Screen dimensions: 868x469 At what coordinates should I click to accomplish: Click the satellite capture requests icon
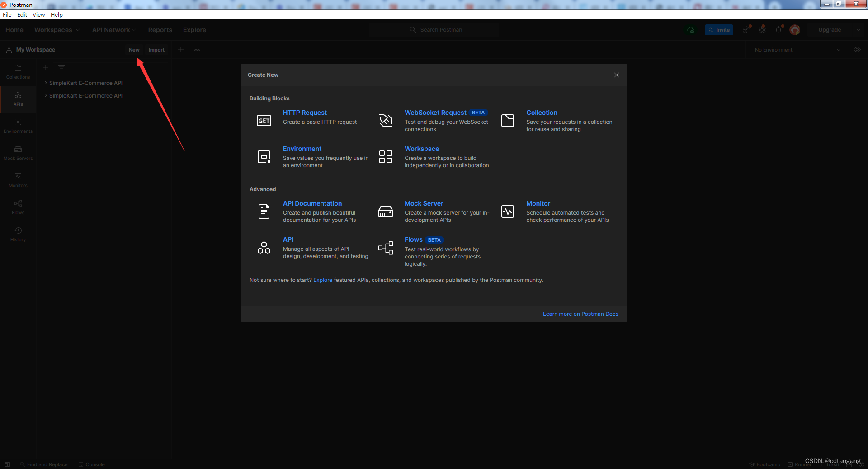(x=746, y=30)
